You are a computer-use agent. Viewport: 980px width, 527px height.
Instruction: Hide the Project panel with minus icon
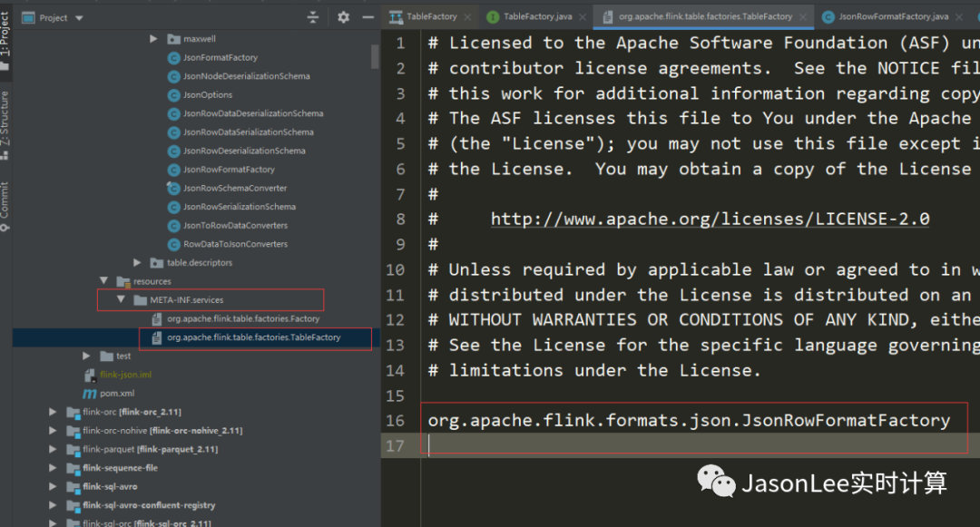[x=368, y=17]
